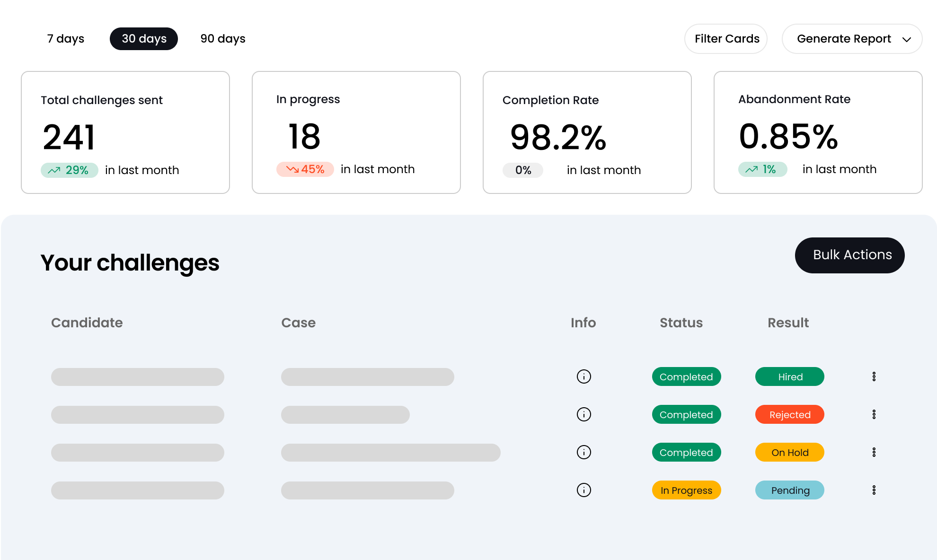Viewport: 937px width, 560px height.
Task: Open three-dot menu for Rejected row
Action: pyautogui.click(x=874, y=414)
